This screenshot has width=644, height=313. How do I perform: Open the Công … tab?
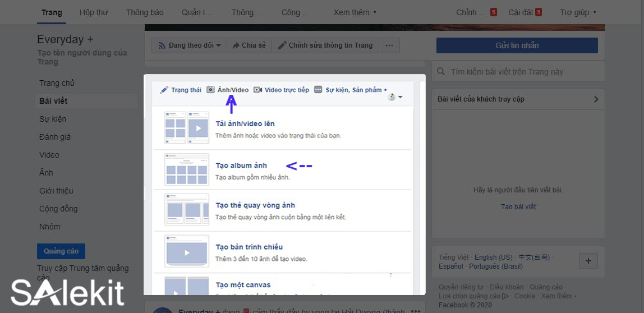click(x=296, y=12)
